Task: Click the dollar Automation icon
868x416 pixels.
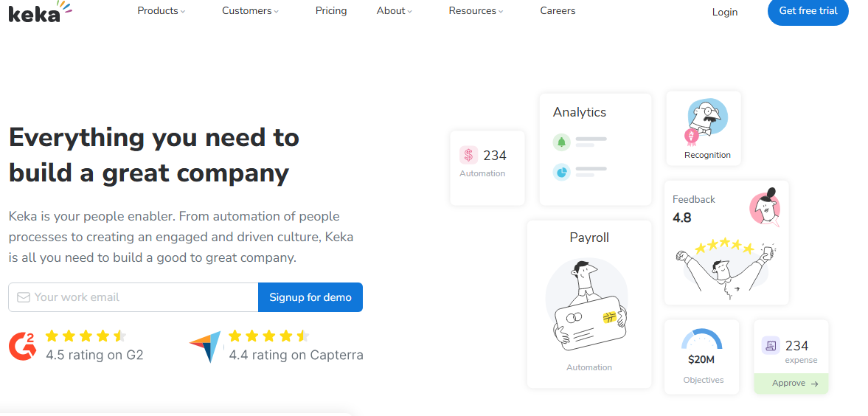Action: pyautogui.click(x=468, y=155)
